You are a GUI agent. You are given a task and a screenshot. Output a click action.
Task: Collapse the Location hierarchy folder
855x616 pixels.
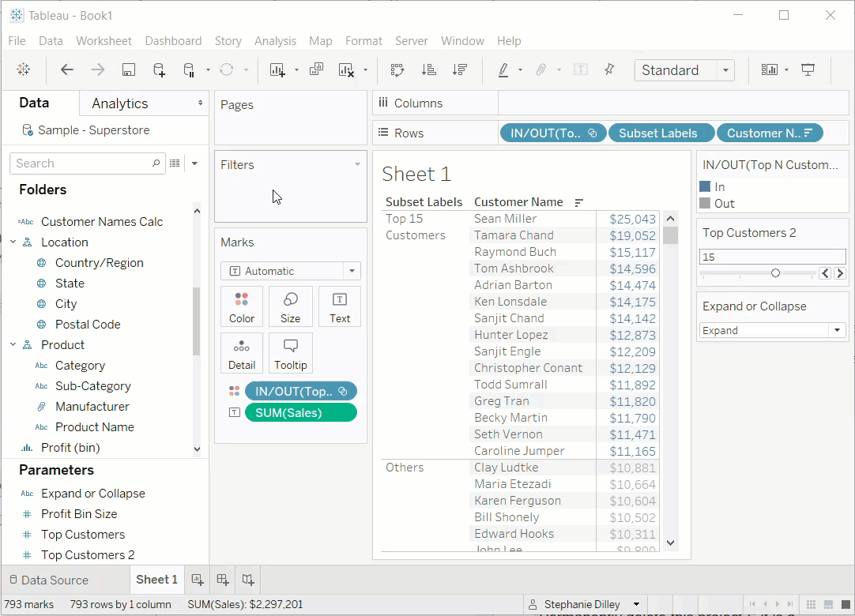(x=13, y=242)
